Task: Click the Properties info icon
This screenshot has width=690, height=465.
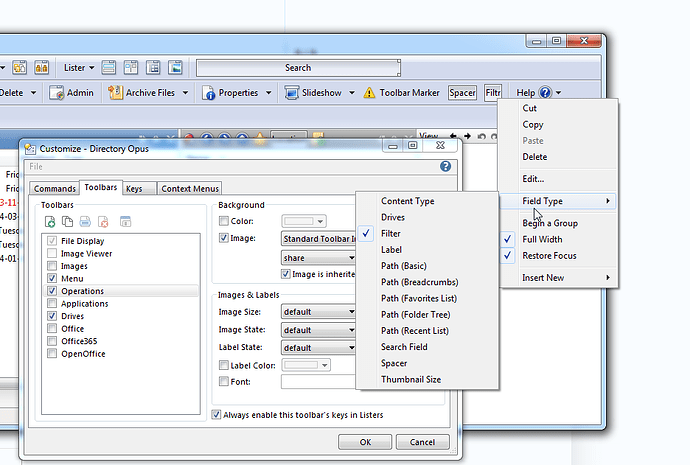Action: pyautogui.click(x=209, y=93)
